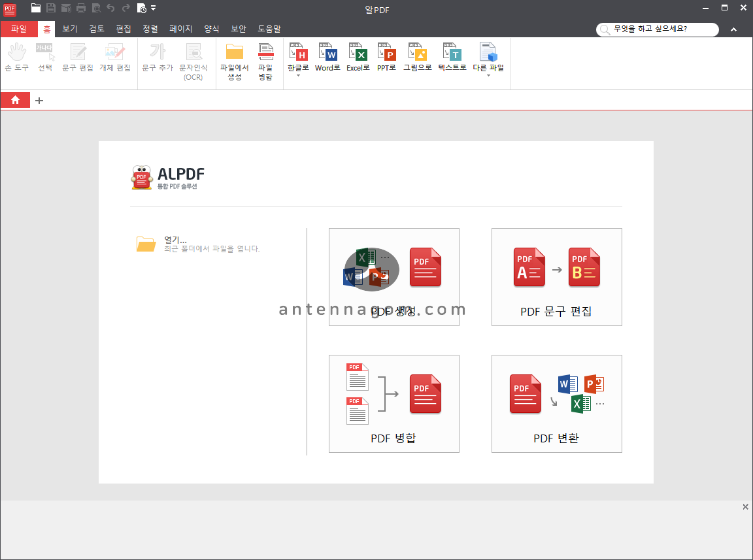753x560 pixels.
Task: Expand the quick access toolbar customize arrow
Action: (153, 8)
